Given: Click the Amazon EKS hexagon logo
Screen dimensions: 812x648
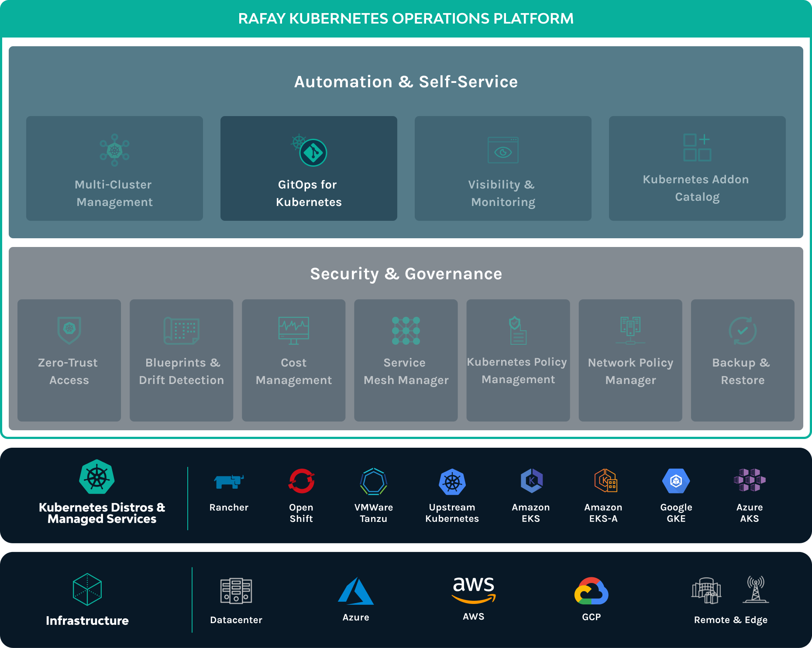Looking at the screenshot, I should pos(531,481).
